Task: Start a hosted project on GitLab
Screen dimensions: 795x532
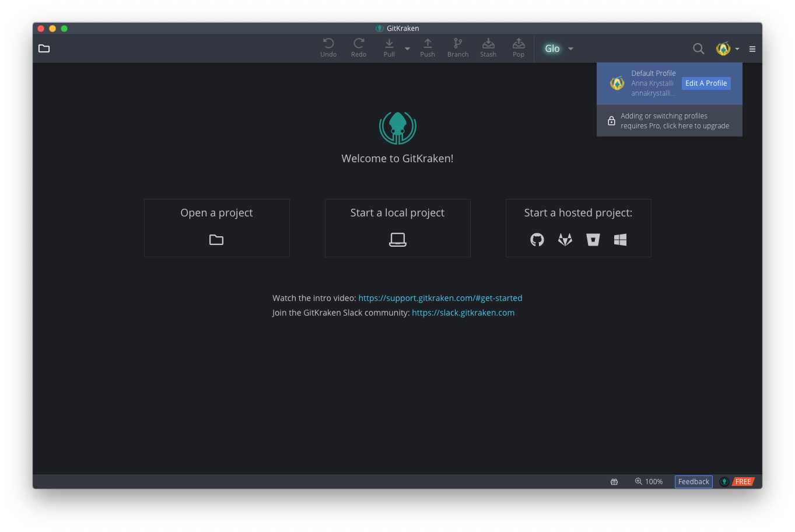Action: click(x=565, y=240)
